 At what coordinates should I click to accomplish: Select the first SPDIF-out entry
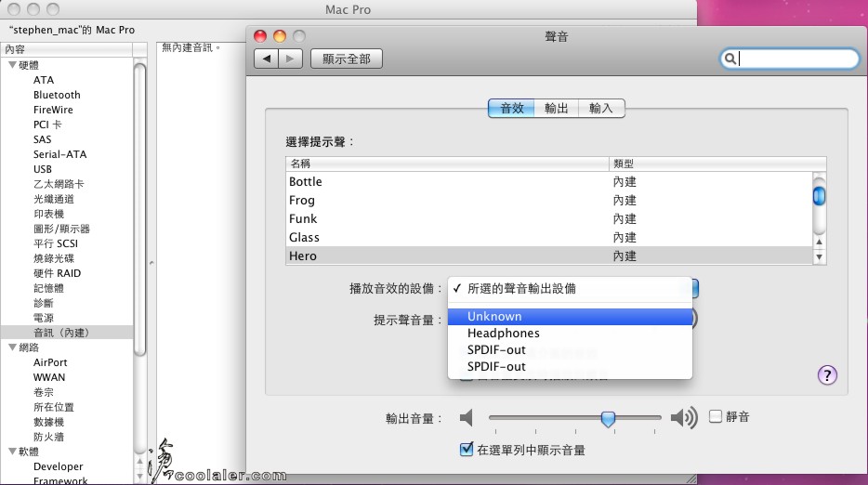(x=571, y=350)
